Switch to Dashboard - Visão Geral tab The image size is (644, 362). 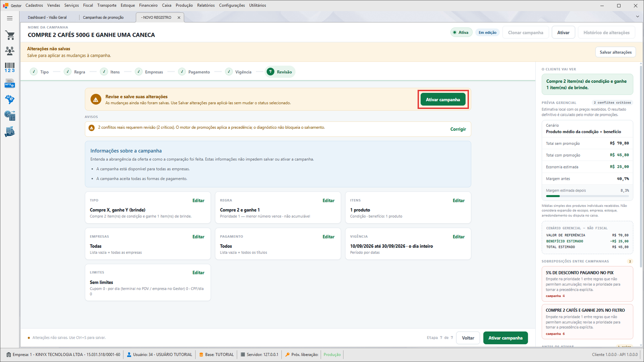47,17
